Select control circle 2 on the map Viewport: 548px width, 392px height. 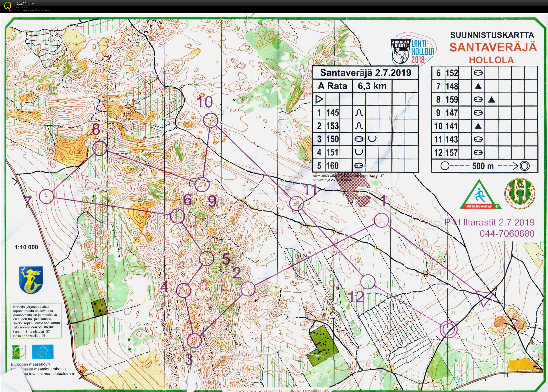(248, 289)
